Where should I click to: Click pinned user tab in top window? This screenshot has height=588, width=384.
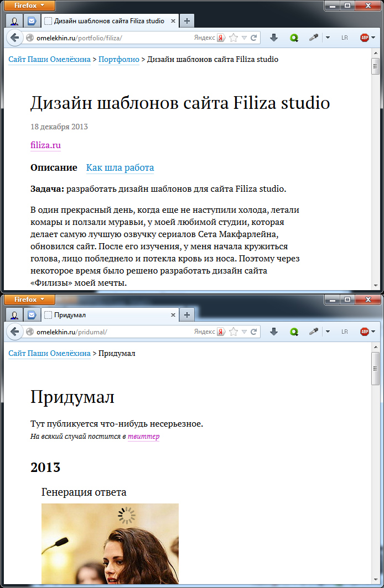(x=14, y=21)
